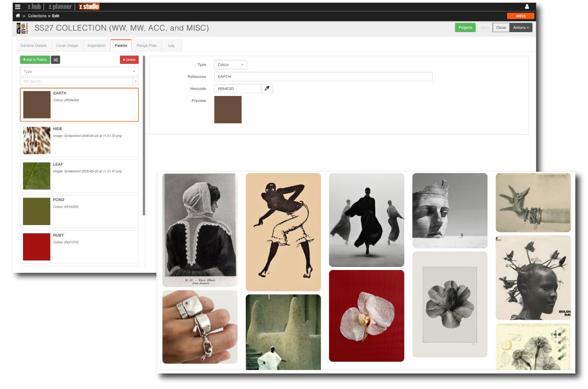Open the Inspiration tab

coord(96,45)
